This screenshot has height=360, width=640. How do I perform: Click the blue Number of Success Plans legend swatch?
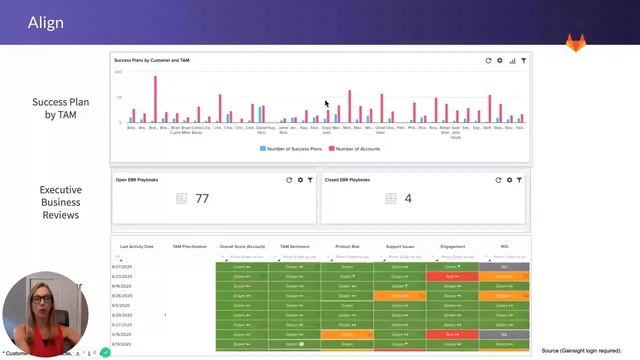(263, 149)
